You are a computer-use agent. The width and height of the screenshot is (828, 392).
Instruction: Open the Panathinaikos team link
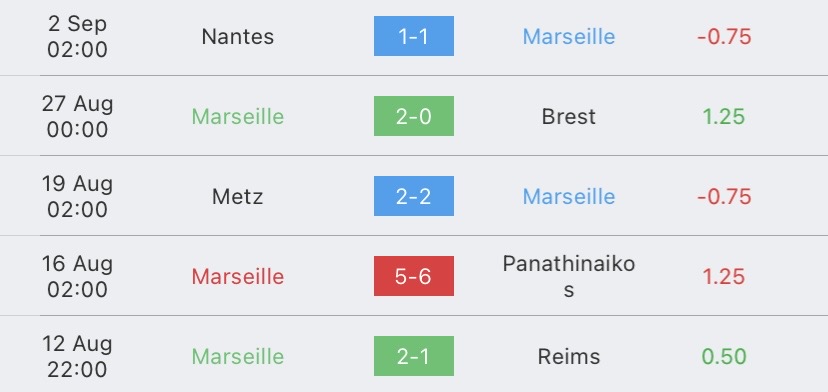click(x=569, y=276)
